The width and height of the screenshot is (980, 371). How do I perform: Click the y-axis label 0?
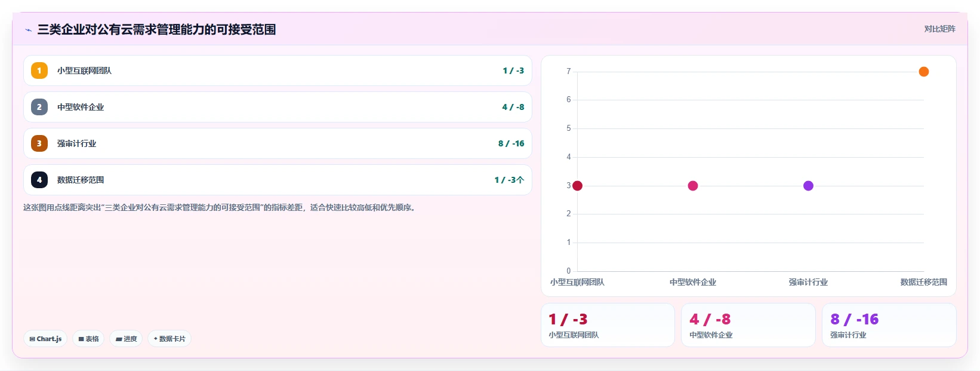coord(569,271)
